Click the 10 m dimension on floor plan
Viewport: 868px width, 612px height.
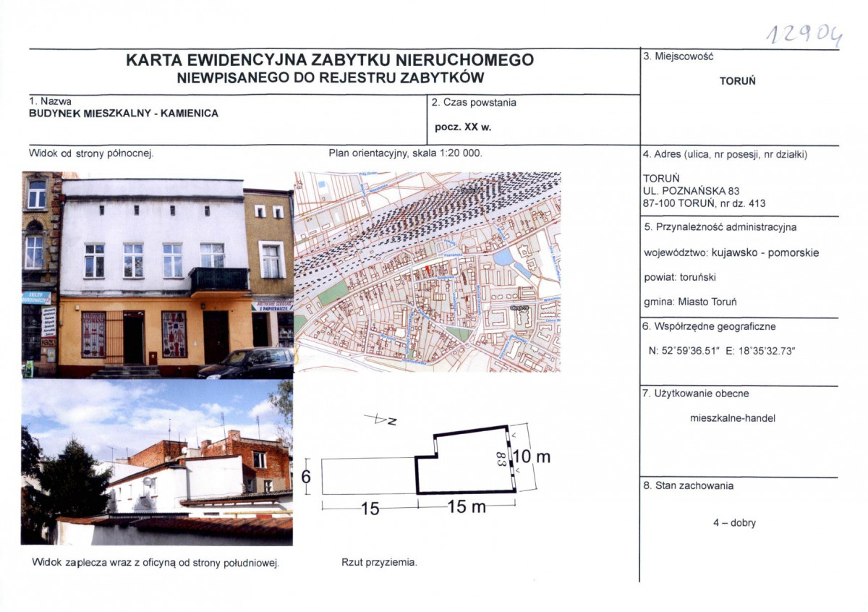[532, 457]
